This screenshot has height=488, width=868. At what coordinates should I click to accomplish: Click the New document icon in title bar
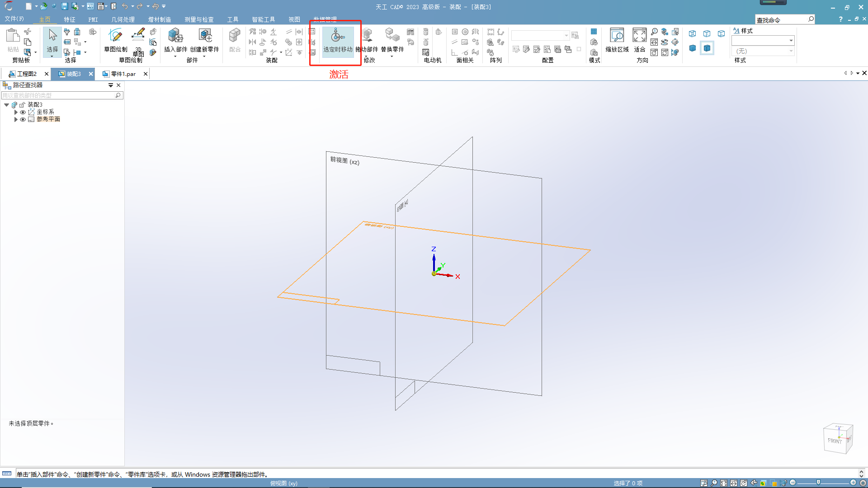tap(28, 6)
